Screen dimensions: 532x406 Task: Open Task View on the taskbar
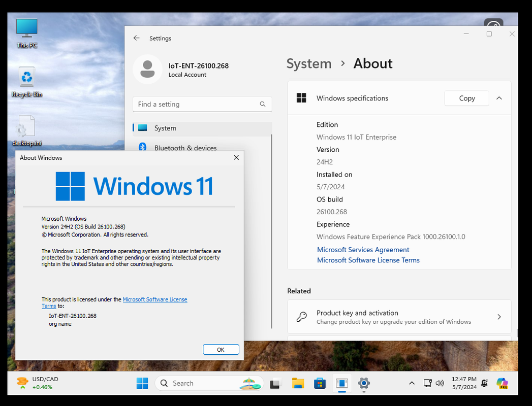276,383
